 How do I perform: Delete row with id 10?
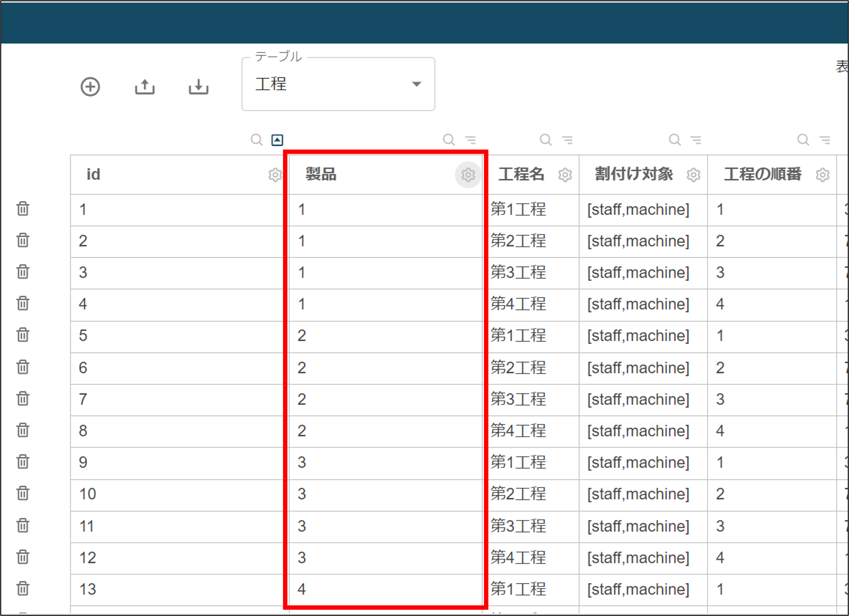[x=23, y=493]
